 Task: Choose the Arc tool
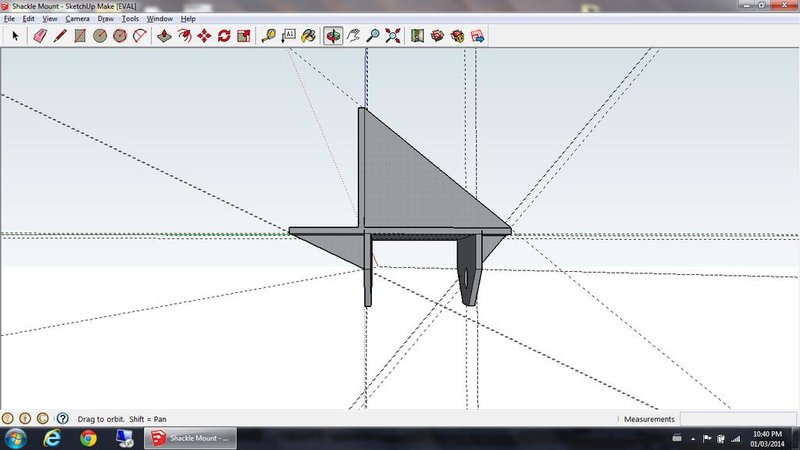pyautogui.click(x=140, y=36)
